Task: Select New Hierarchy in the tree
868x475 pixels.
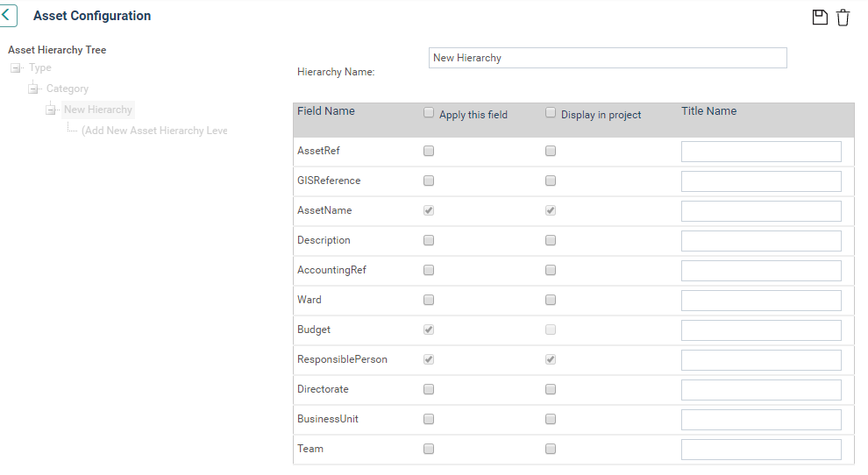Action: (98, 110)
